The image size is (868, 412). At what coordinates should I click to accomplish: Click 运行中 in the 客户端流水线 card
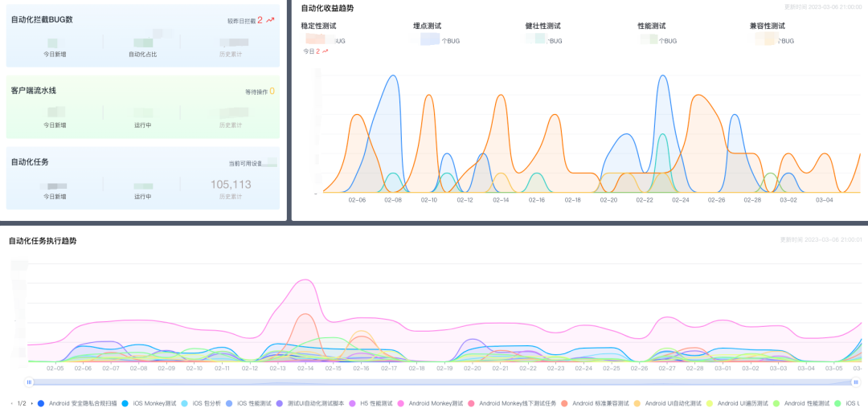pyautogui.click(x=142, y=125)
